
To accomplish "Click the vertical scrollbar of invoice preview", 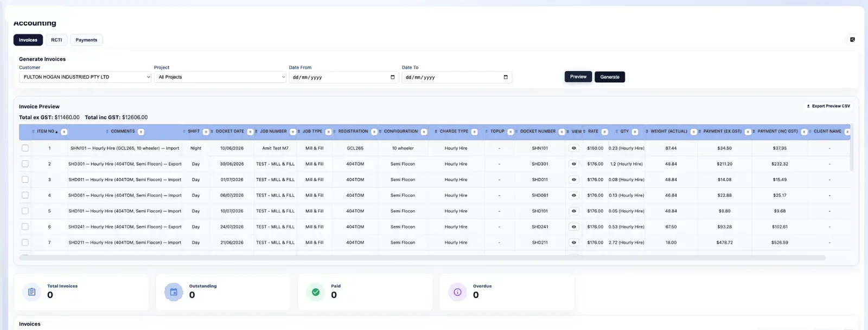I will [853, 147].
